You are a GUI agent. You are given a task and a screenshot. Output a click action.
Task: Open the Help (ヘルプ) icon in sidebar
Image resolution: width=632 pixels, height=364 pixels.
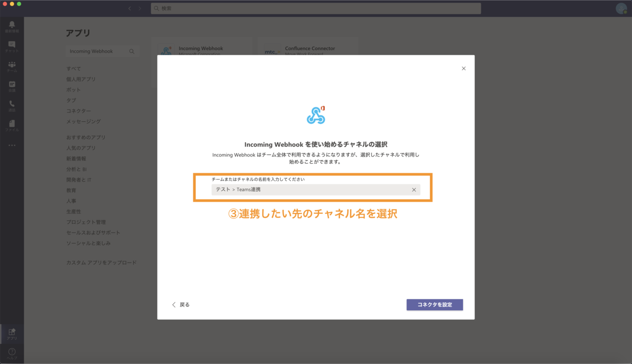[12, 353]
